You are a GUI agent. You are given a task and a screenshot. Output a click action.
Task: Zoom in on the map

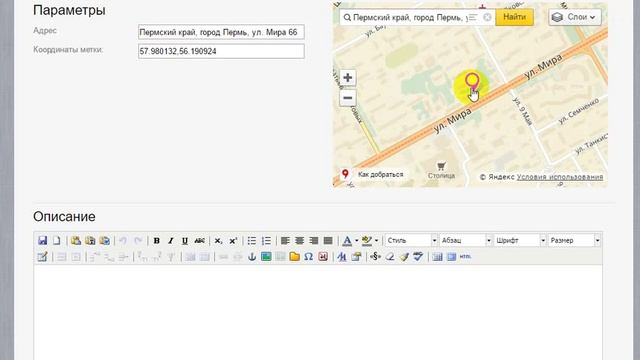(348, 78)
